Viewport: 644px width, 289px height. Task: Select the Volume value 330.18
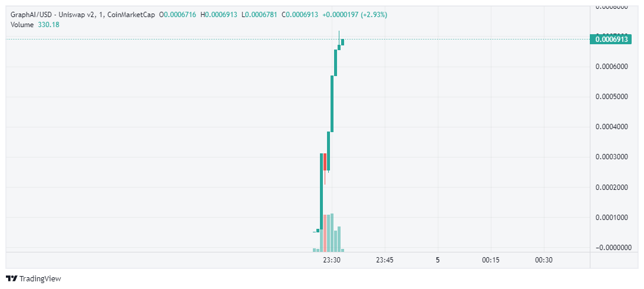pos(48,25)
